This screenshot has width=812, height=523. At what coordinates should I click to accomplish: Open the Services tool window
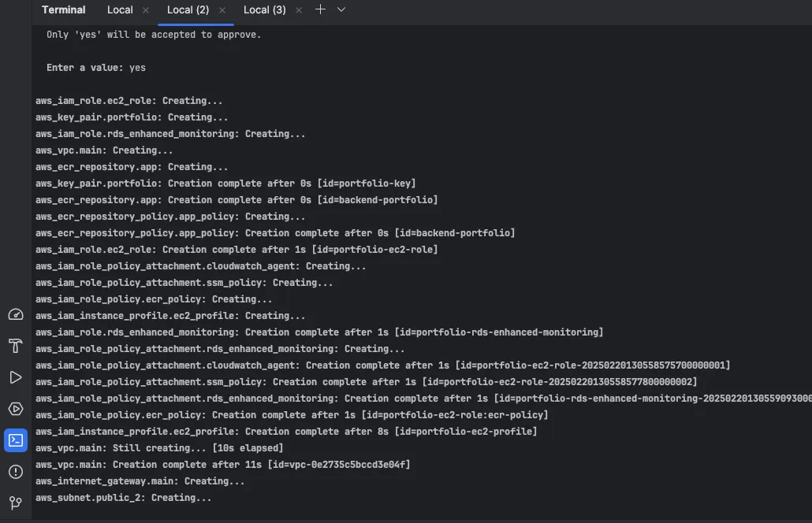pos(16,409)
